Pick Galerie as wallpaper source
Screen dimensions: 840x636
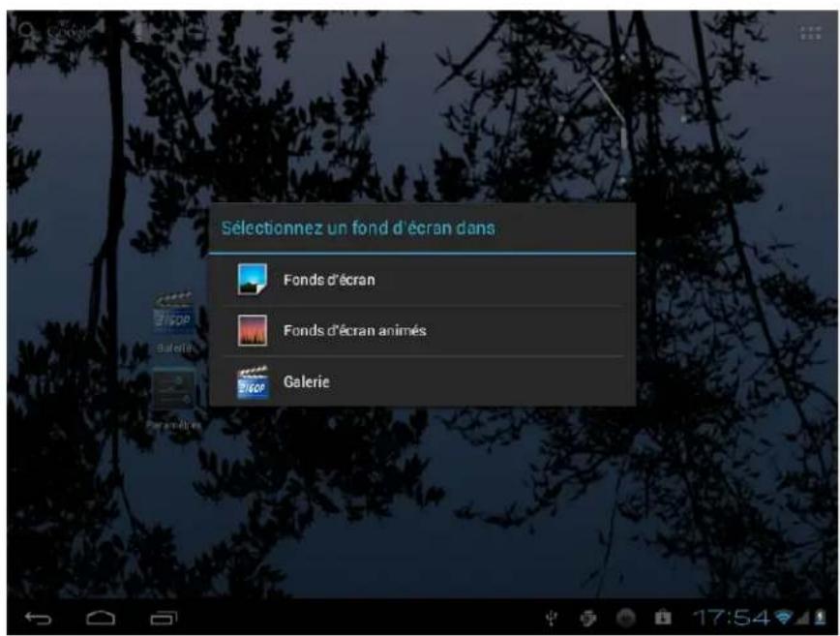point(422,381)
